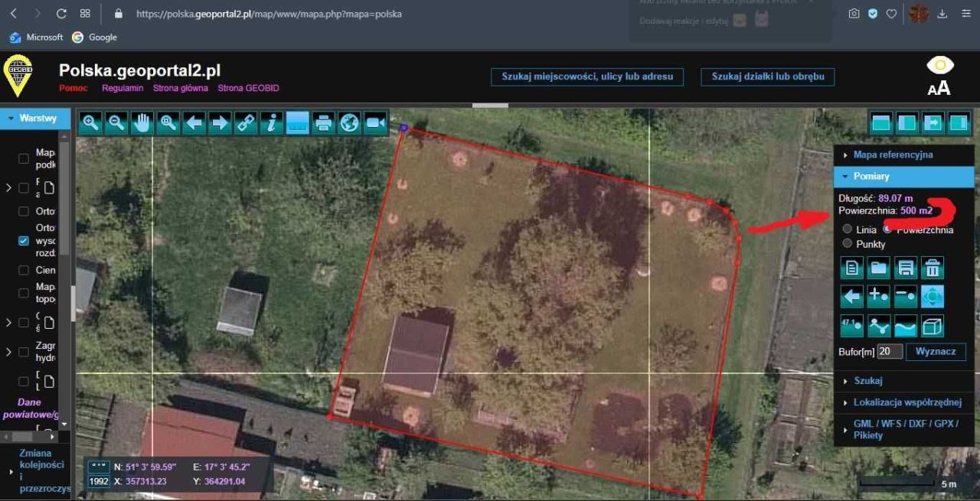
Task: Click the zoom-to-area magnifier tool
Action: click(x=168, y=122)
